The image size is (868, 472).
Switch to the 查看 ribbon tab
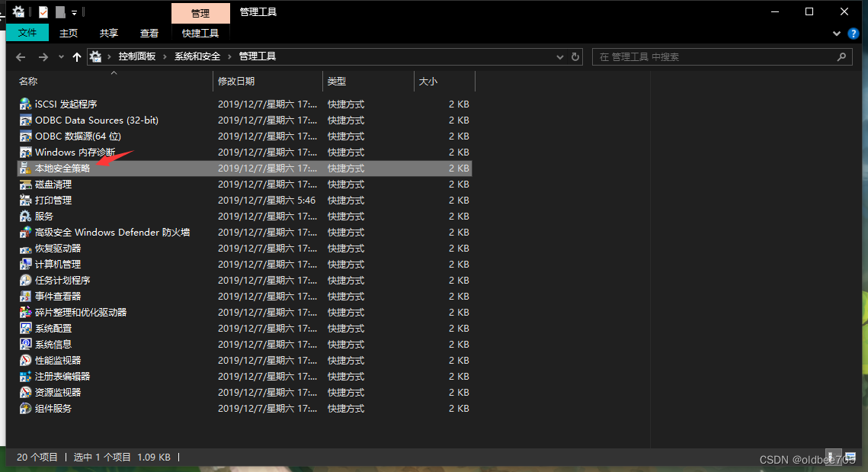click(149, 33)
